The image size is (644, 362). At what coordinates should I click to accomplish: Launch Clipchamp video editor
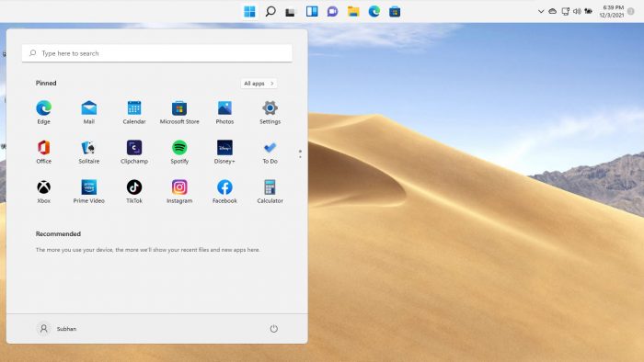point(134,152)
